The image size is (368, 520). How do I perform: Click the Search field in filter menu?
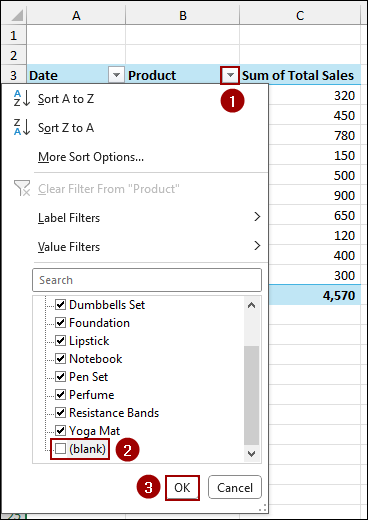click(147, 280)
